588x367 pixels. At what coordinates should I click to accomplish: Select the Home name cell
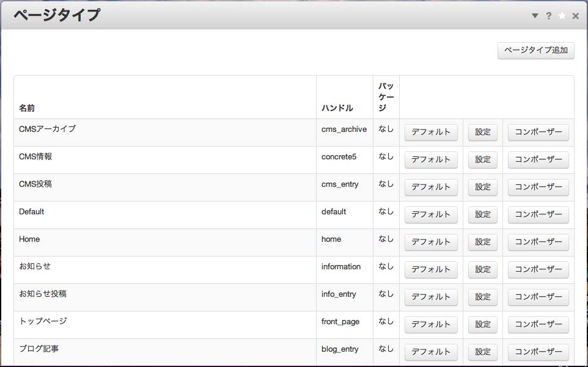click(165, 242)
